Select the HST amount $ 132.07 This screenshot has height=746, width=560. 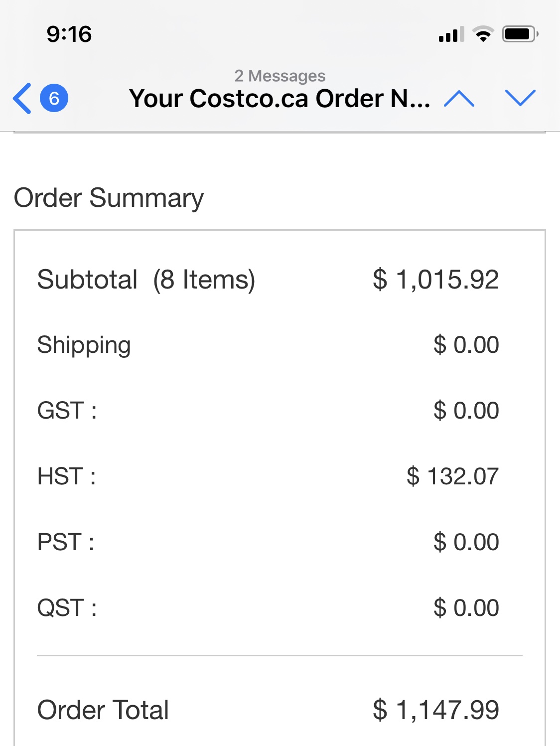point(452,476)
